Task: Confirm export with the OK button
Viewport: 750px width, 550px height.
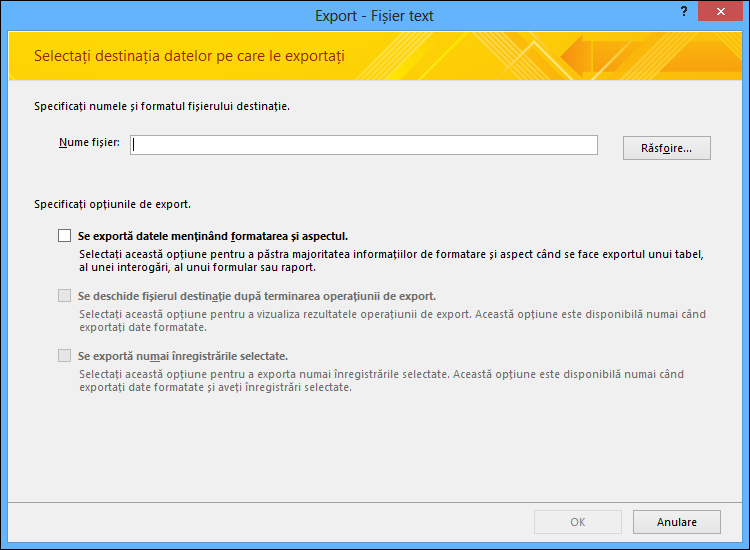Action: coord(578,522)
